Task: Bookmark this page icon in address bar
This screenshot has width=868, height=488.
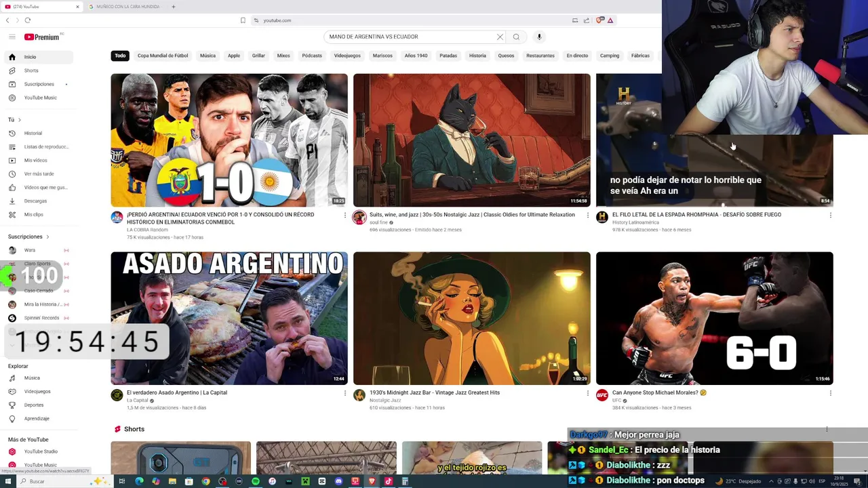Action: click(x=243, y=20)
